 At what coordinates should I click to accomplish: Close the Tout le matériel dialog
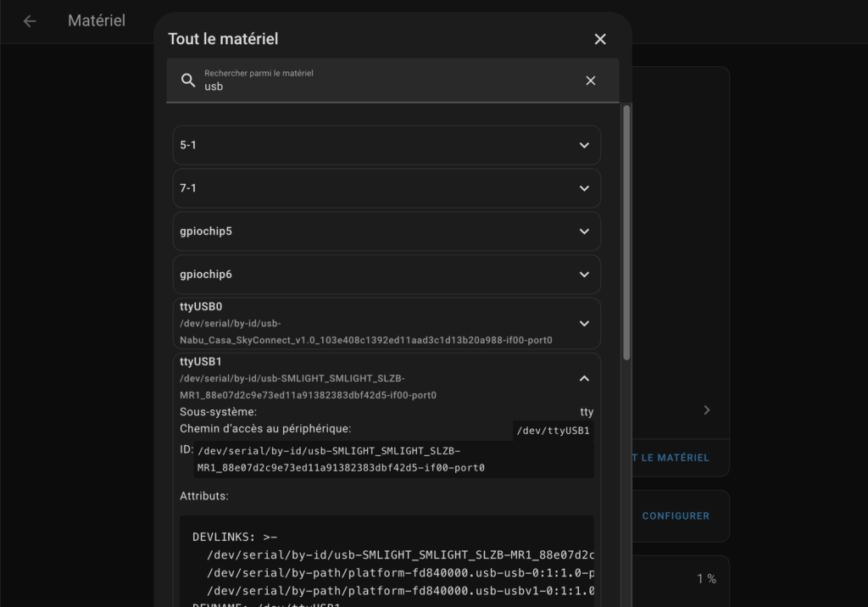[600, 39]
